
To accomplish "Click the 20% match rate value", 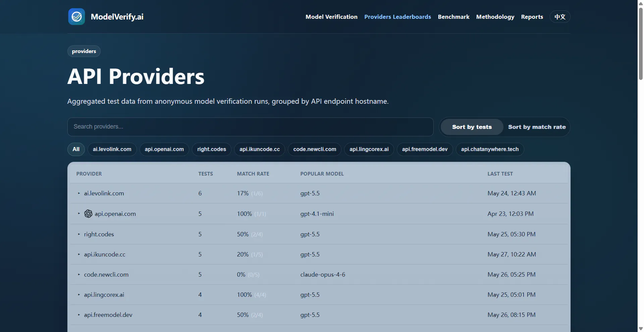I will tap(243, 254).
